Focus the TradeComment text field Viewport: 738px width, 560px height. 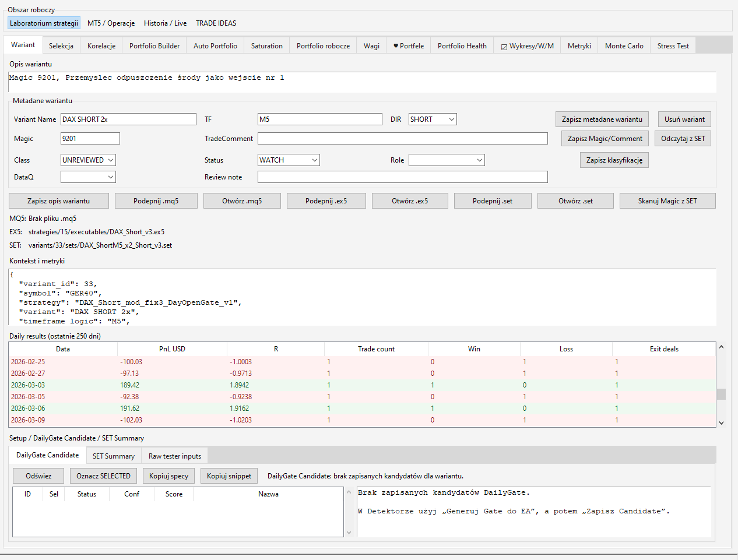tap(403, 139)
